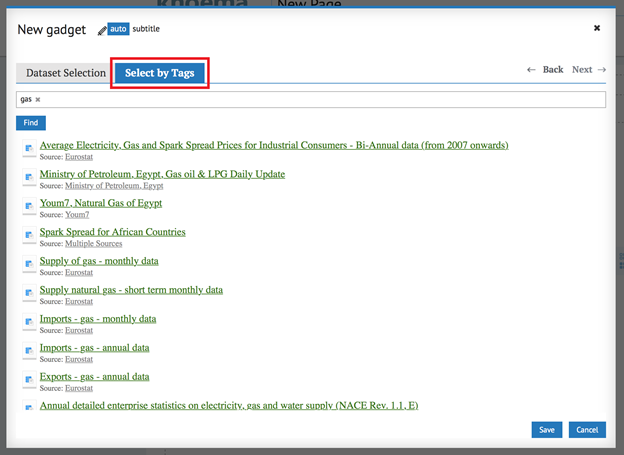
Task: Click the Multiple Sources link
Action: coord(94,244)
